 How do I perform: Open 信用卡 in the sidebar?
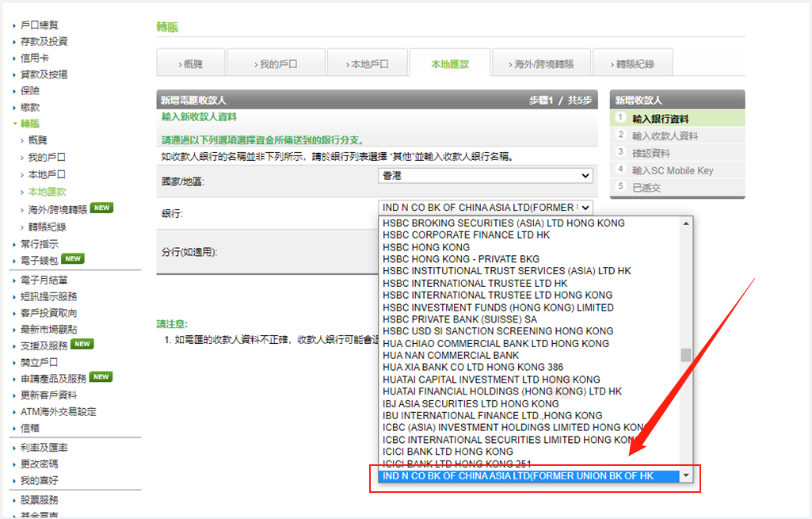tap(35, 58)
